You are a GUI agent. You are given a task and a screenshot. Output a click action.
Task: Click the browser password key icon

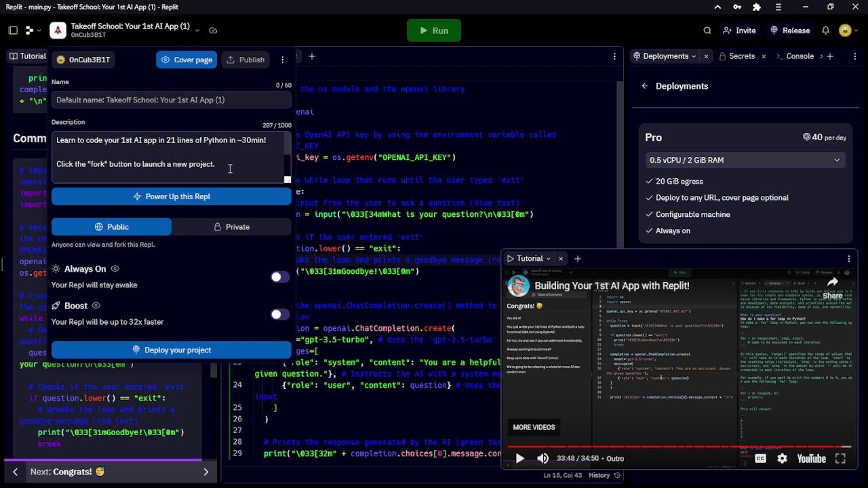point(737,7)
